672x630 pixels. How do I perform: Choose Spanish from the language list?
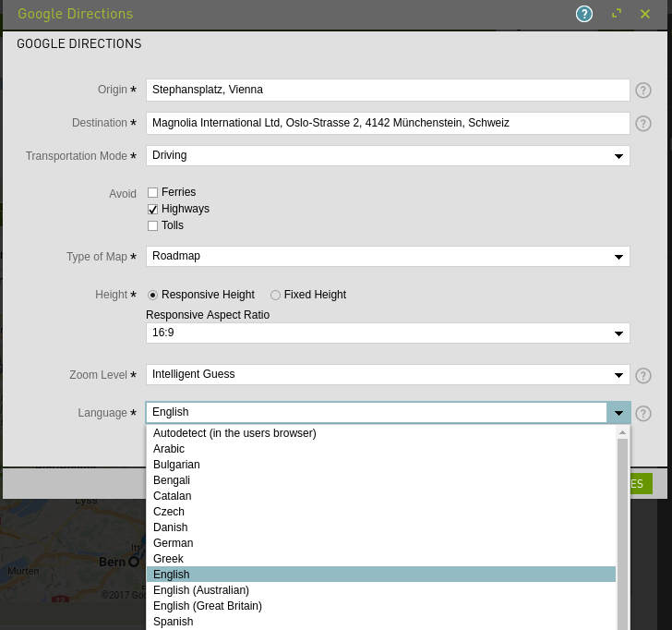click(x=380, y=622)
